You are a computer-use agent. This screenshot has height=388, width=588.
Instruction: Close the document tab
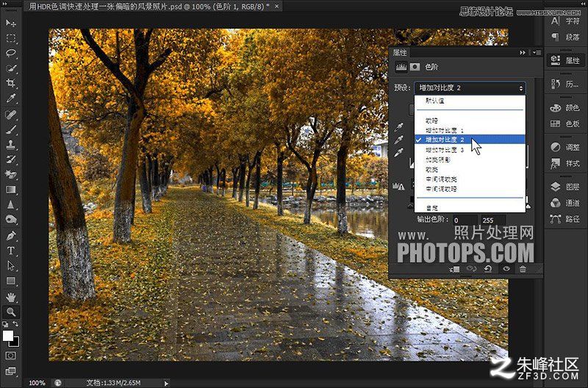[277, 7]
